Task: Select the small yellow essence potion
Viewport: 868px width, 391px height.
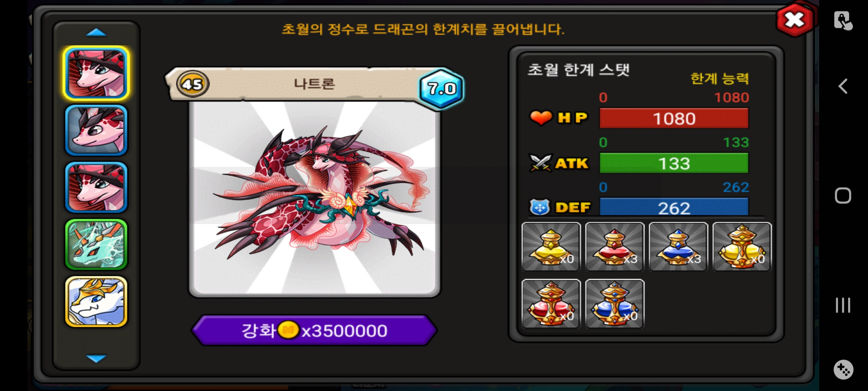Action: tap(551, 247)
